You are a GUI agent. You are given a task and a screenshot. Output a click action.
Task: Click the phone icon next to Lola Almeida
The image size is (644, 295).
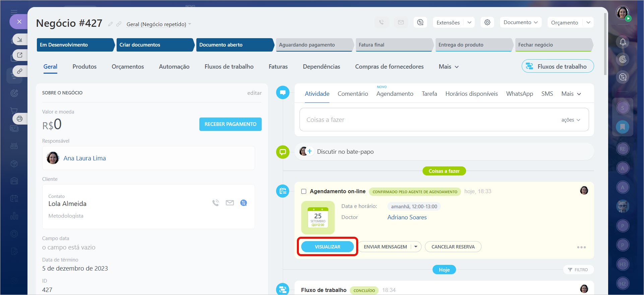215,203
